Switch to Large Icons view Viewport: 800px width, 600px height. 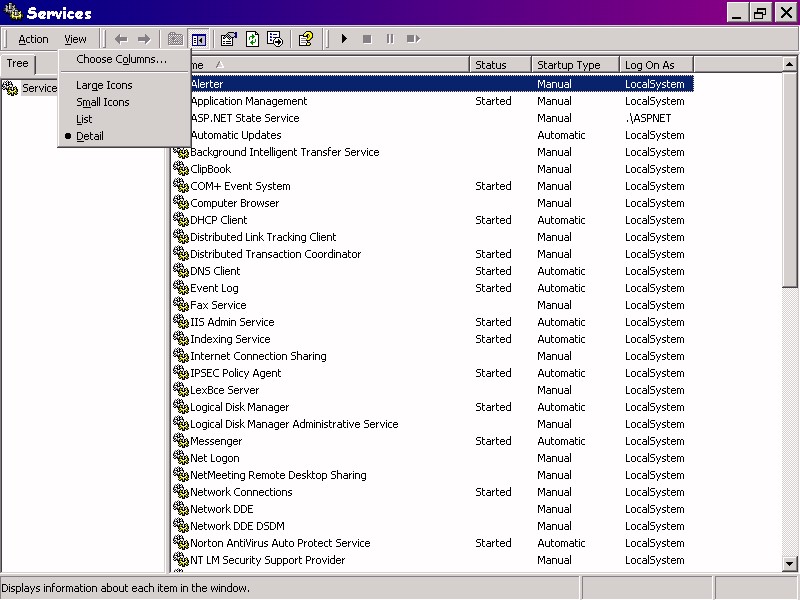[x=104, y=85]
